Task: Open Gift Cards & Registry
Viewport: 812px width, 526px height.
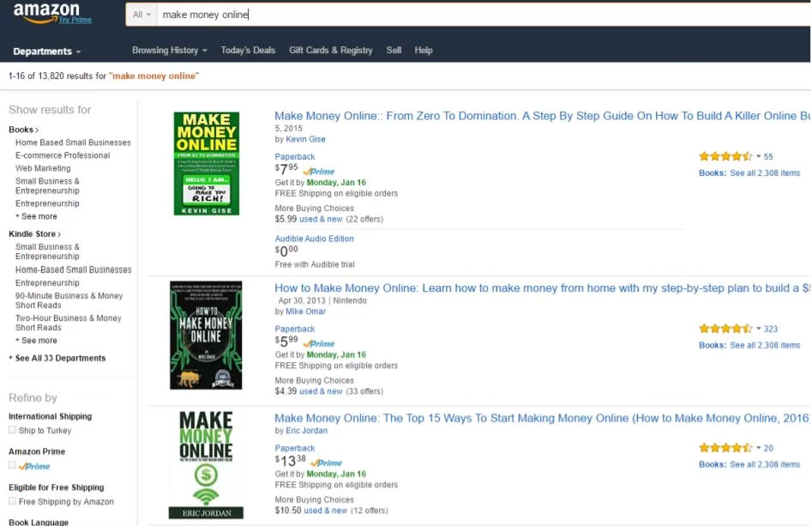Action: click(x=330, y=51)
